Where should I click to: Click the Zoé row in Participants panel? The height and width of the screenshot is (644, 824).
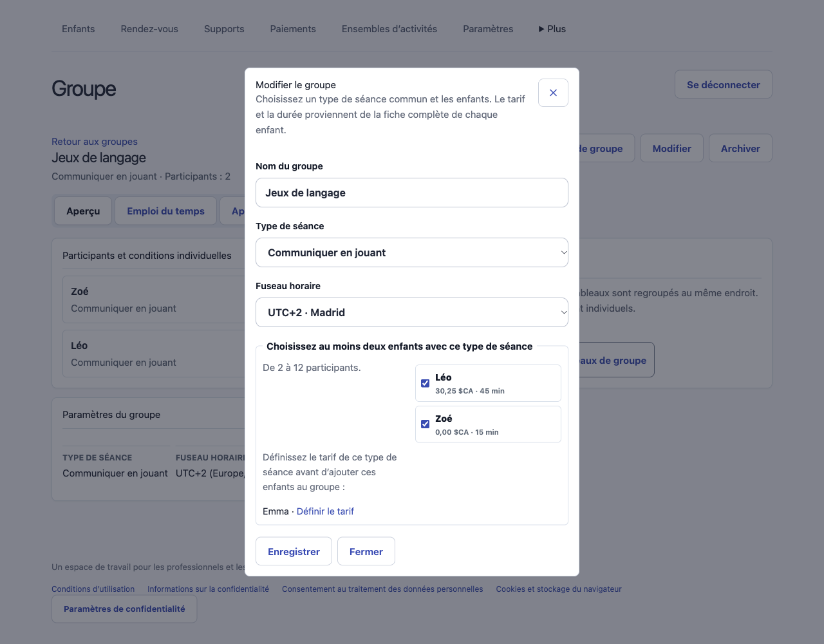click(x=154, y=299)
